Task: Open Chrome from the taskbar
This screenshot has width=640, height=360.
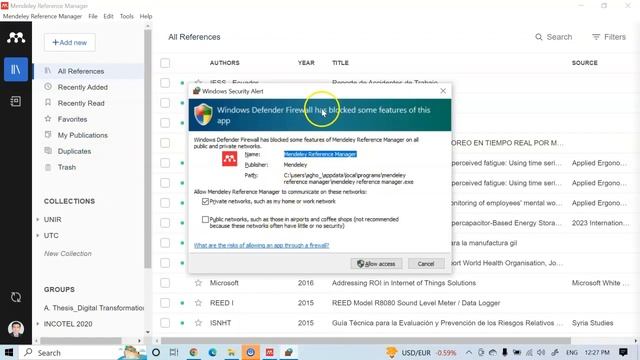Action: point(193,352)
